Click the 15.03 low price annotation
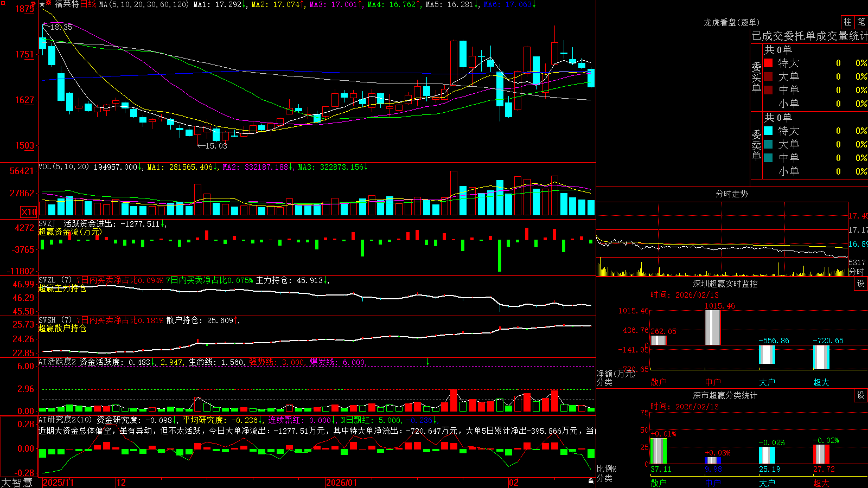Viewport: 868px width, 488px height. point(216,146)
